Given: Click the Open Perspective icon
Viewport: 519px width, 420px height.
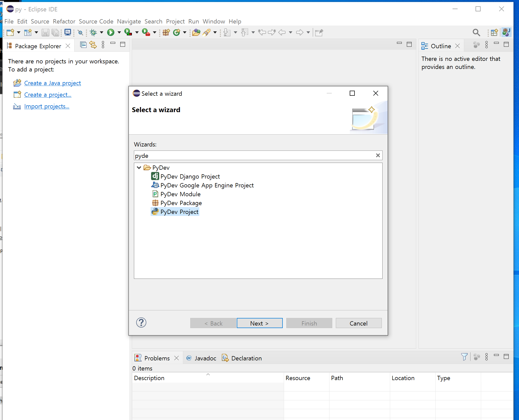Looking at the screenshot, I should 494,32.
